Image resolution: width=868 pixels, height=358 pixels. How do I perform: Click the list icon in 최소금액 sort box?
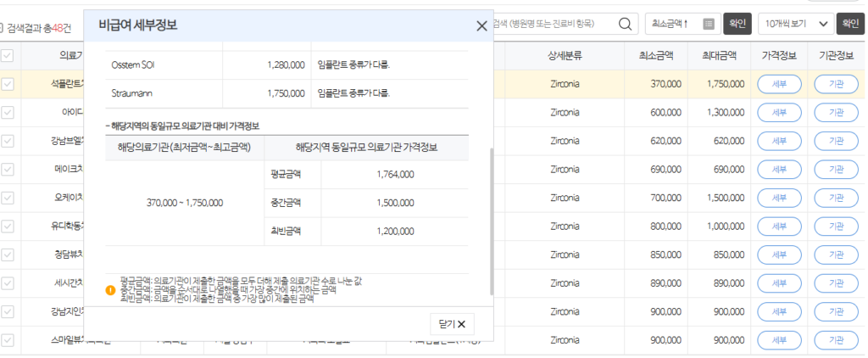click(x=709, y=24)
